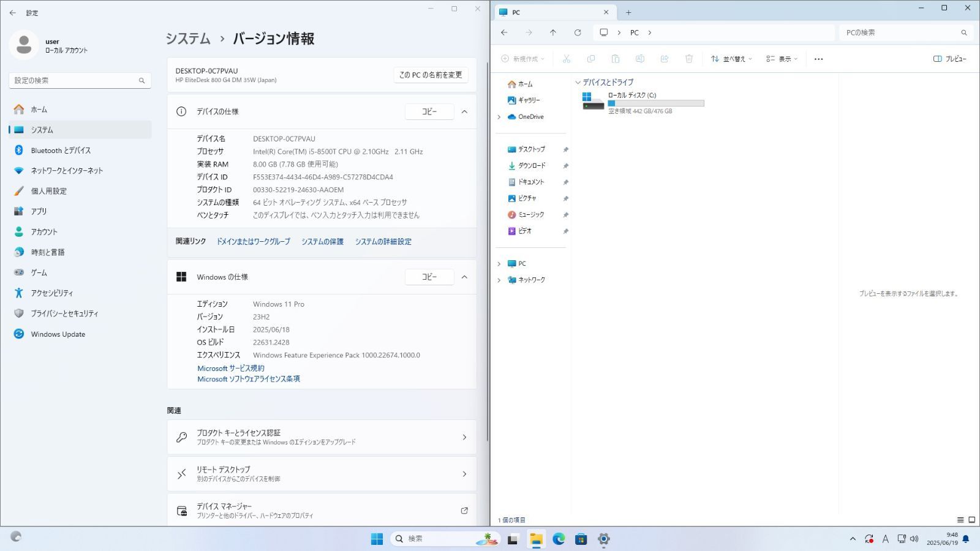980x551 pixels.
Task: Click the Rename icon in Explorer toolbar
Action: [639, 59]
